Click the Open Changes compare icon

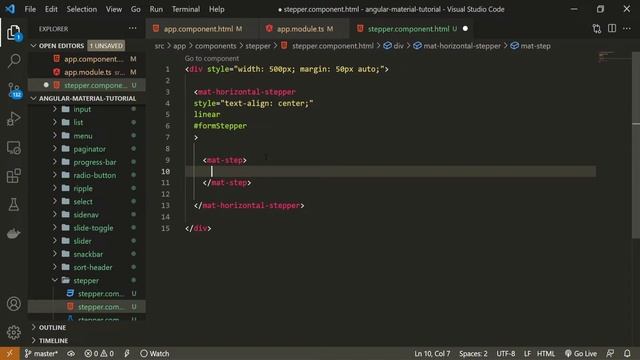(597, 29)
